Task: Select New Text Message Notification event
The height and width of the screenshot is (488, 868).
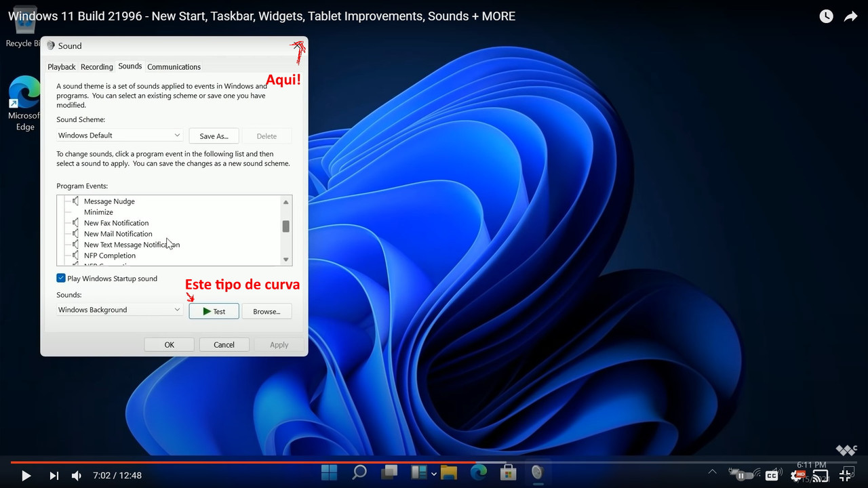Action: click(132, 245)
